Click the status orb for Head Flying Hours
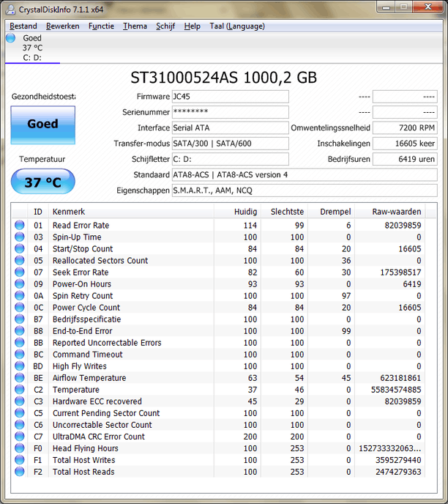The width and height of the screenshot is (448, 504). 20,448
